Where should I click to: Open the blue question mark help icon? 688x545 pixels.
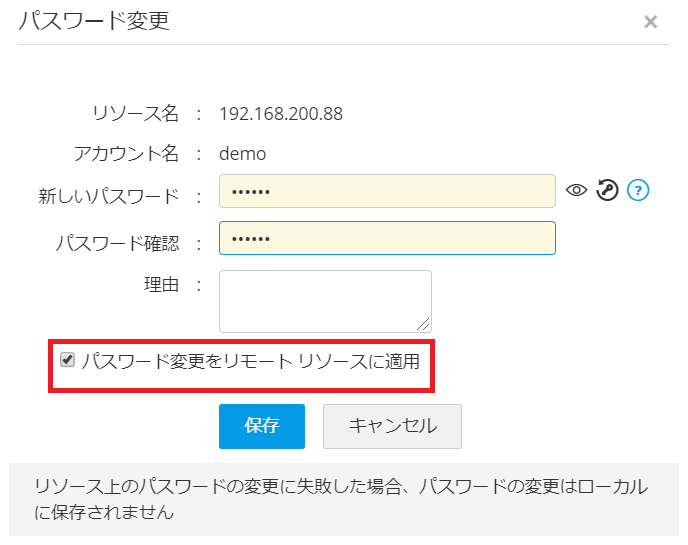(638, 190)
